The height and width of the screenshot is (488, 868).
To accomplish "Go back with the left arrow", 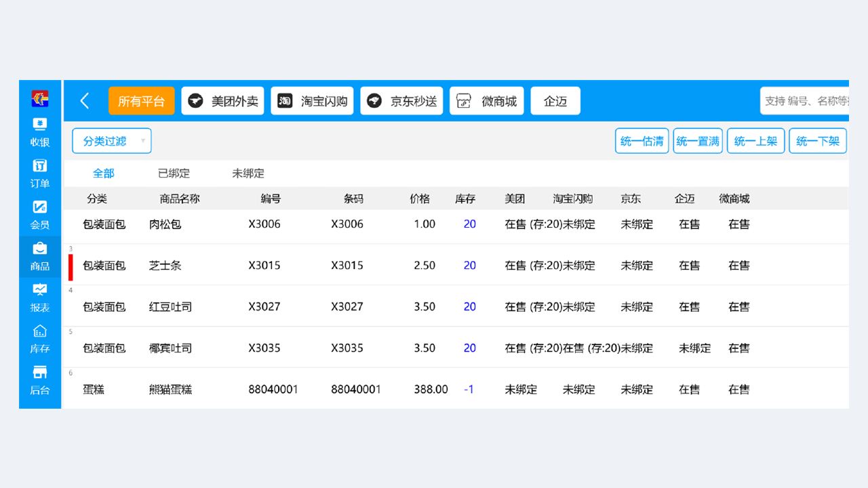I will point(85,101).
